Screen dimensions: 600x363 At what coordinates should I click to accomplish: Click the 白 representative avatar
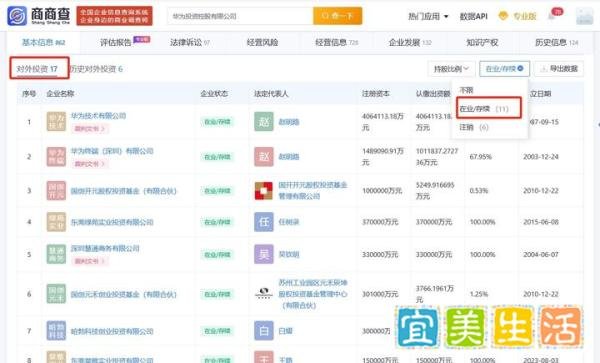[x=264, y=331]
